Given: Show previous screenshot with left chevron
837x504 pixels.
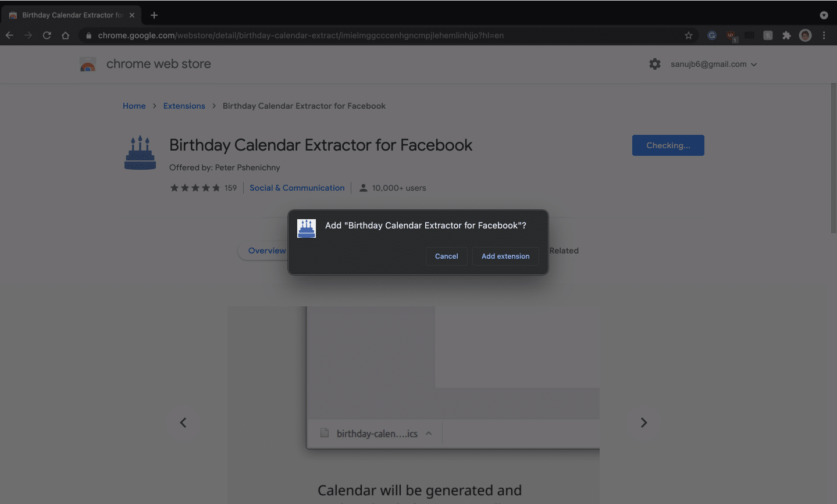Looking at the screenshot, I should tap(183, 423).
